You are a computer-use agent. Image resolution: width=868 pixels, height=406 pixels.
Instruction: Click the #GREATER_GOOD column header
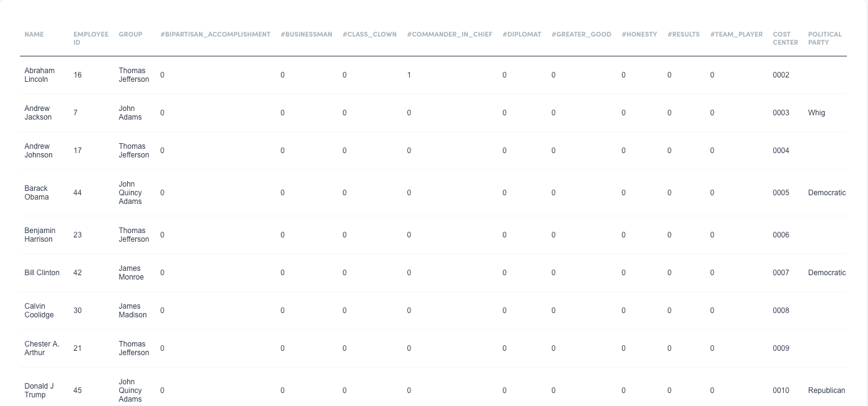[581, 35]
